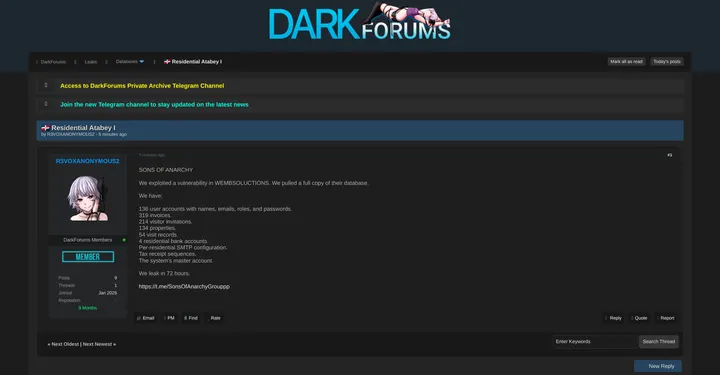720x375 pixels.
Task: Click the DarkForums Members user title
Action: pyautogui.click(x=87, y=240)
